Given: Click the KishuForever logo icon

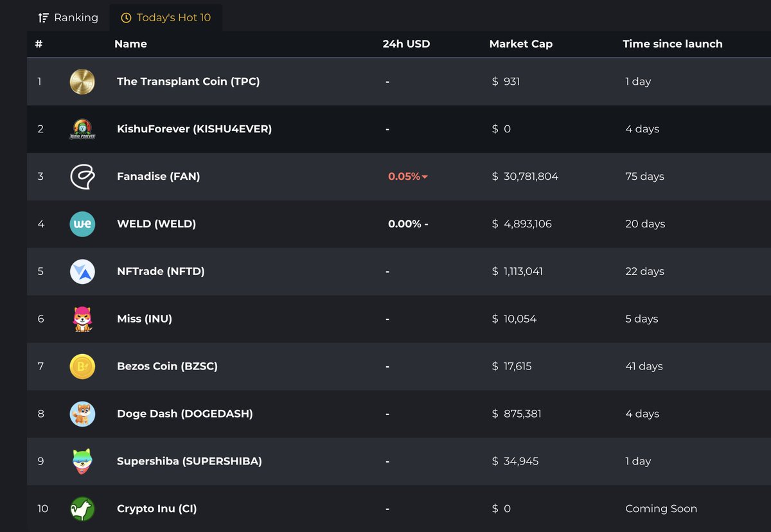Looking at the screenshot, I should [x=82, y=129].
